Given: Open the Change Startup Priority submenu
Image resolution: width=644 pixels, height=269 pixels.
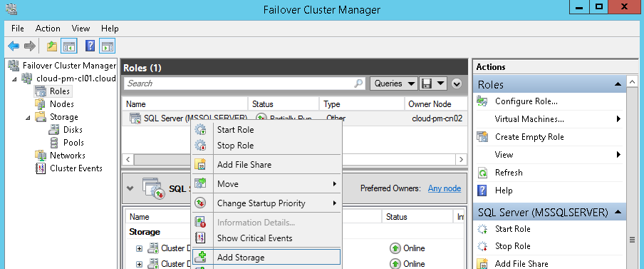Looking at the screenshot, I should [266, 203].
